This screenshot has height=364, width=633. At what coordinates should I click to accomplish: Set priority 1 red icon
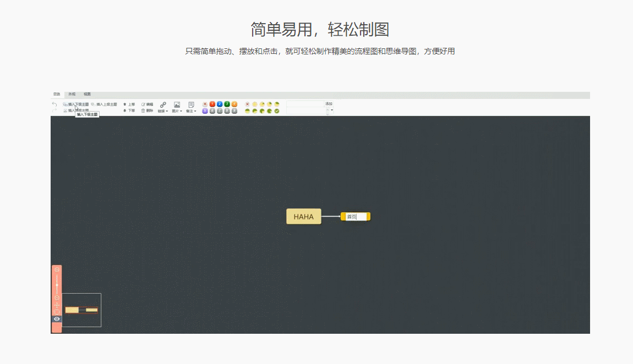[x=212, y=104]
